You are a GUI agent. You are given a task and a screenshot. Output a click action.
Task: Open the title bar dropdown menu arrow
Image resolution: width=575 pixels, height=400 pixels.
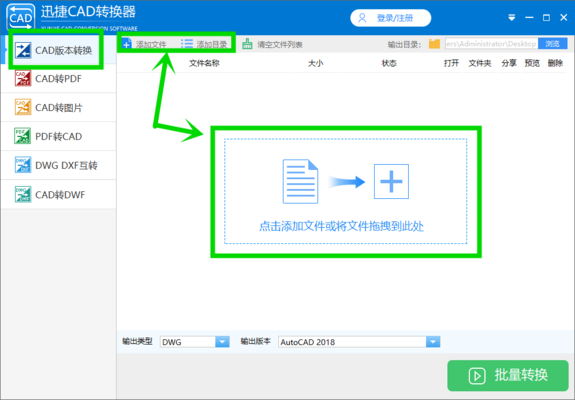[x=512, y=18]
